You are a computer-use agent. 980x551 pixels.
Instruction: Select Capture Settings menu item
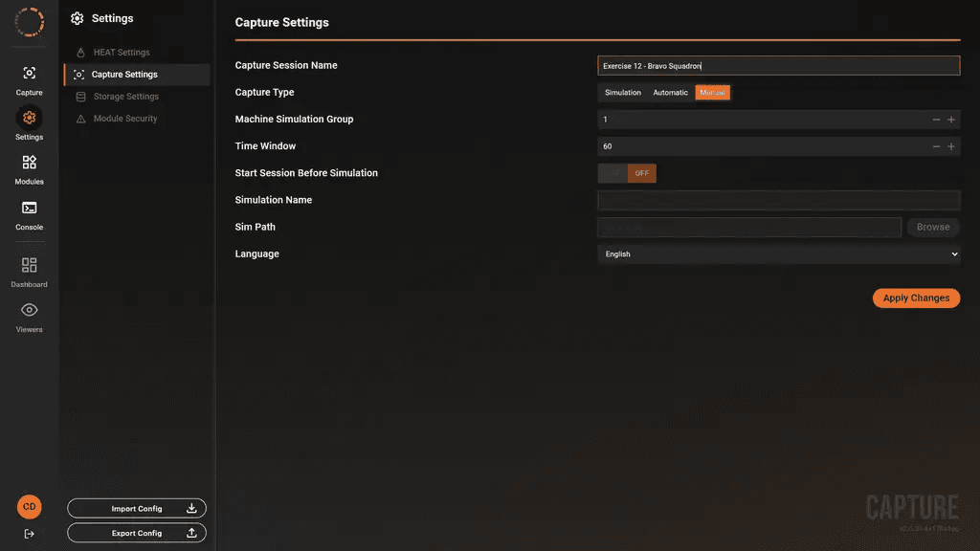[x=137, y=75]
